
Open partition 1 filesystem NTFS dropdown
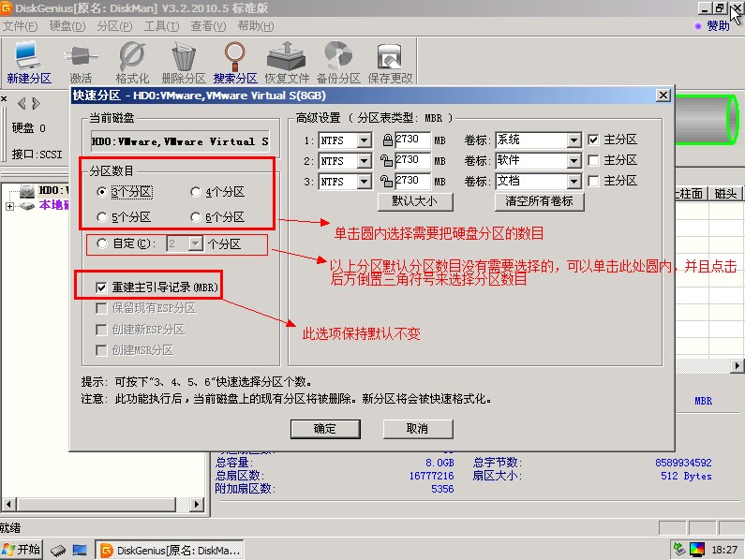pos(365,140)
